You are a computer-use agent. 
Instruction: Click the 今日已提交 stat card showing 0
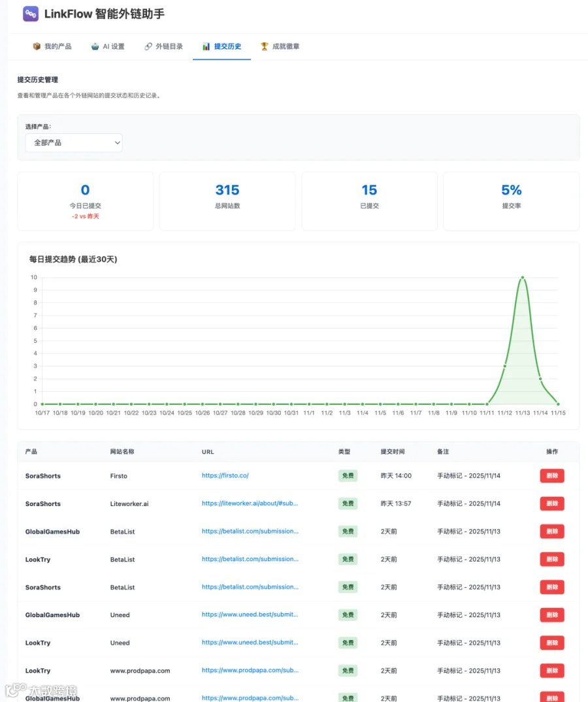85,202
